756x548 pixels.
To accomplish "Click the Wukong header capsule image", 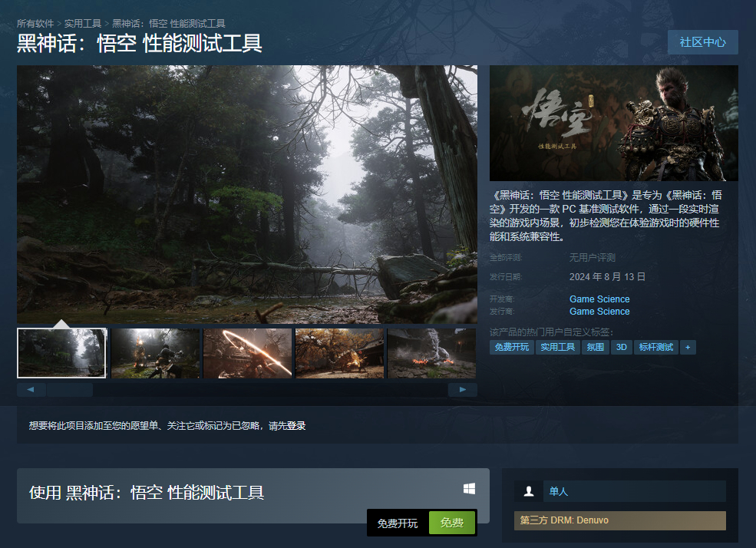I will (614, 123).
